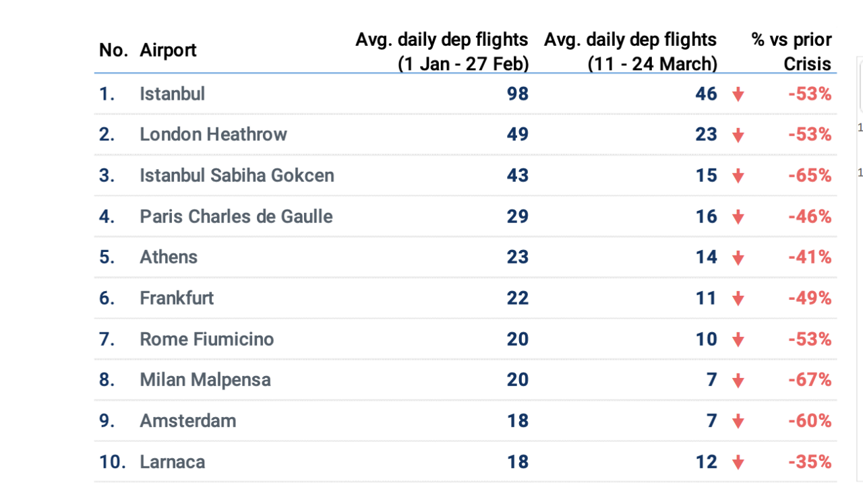Click the red arrow for Rome Fiumicino
Screen dimensions: 863x504
pos(738,340)
